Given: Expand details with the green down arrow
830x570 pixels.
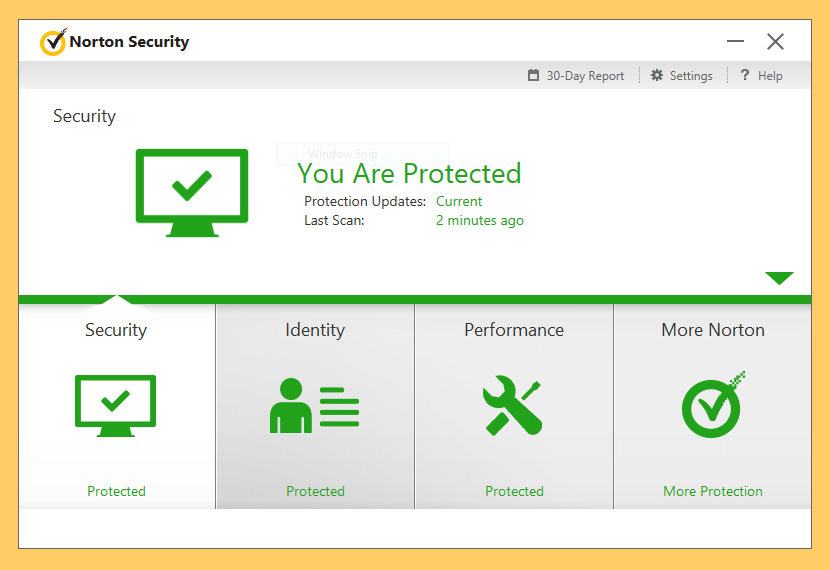Looking at the screenshot, I should click(x=779, y=278).
